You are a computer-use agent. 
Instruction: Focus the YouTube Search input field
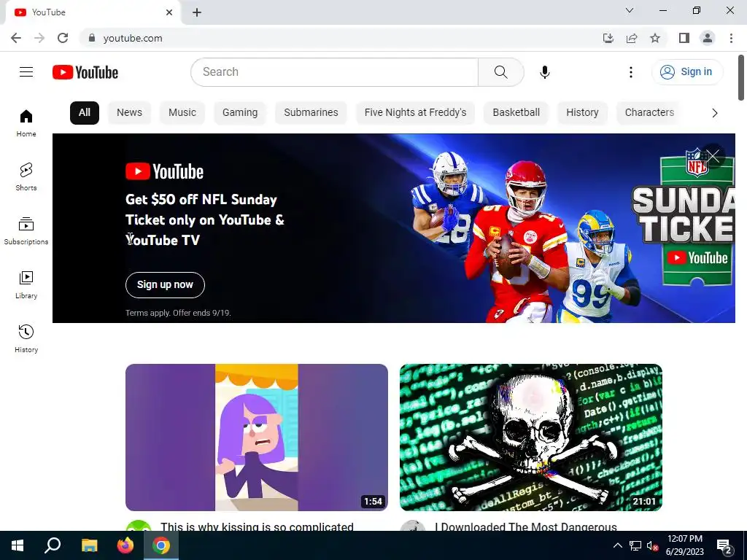point(334,72)
